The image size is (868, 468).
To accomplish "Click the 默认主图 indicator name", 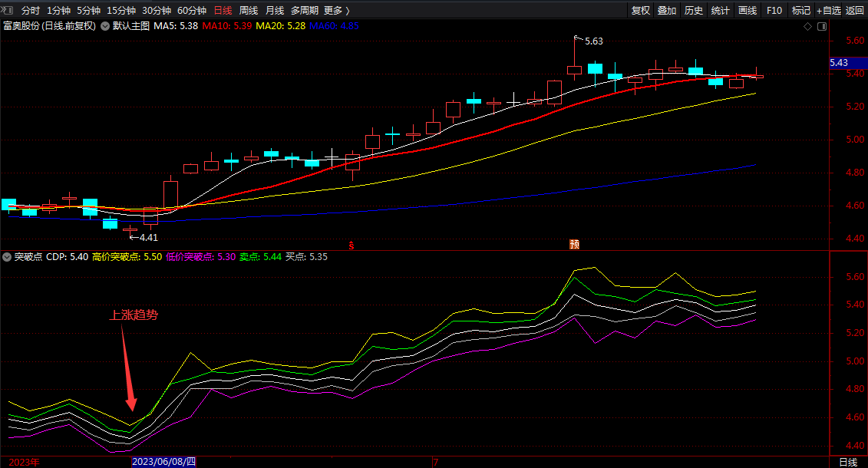I will [x=131, y=26].
